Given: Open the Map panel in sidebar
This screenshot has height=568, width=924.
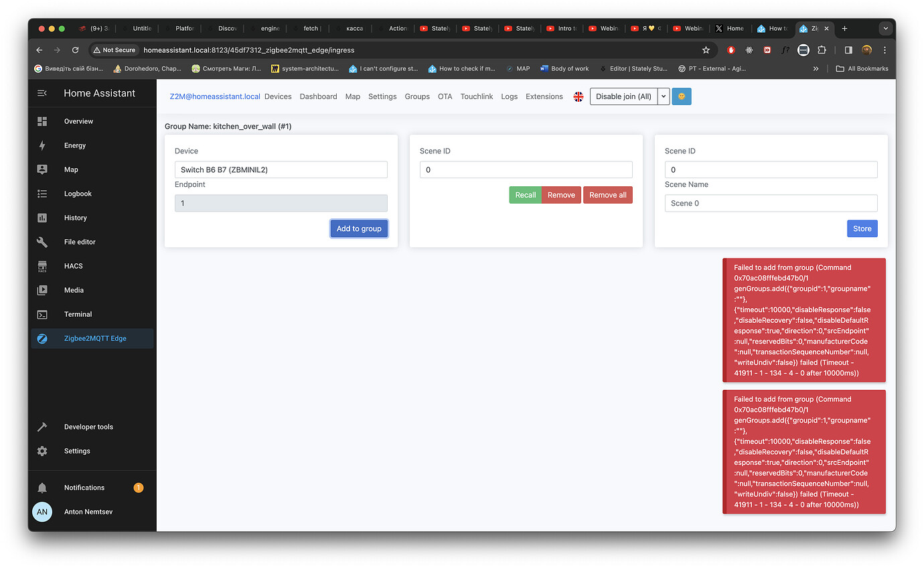Looking at the screenshot, I should tap(92, 169).
